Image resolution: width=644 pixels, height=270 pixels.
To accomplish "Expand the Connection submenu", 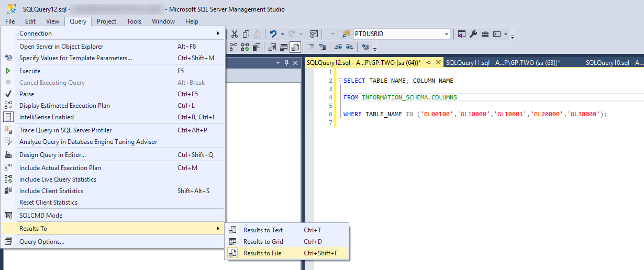I will [113, 33].
